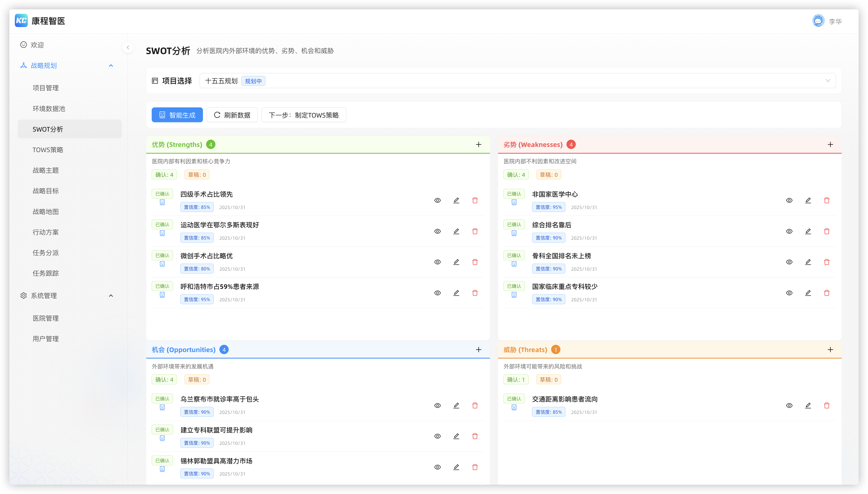View details of 微创手术占比略优
The height and width of the screenshot is (494, 868).
pyautogui.click(x=438, y=262)
